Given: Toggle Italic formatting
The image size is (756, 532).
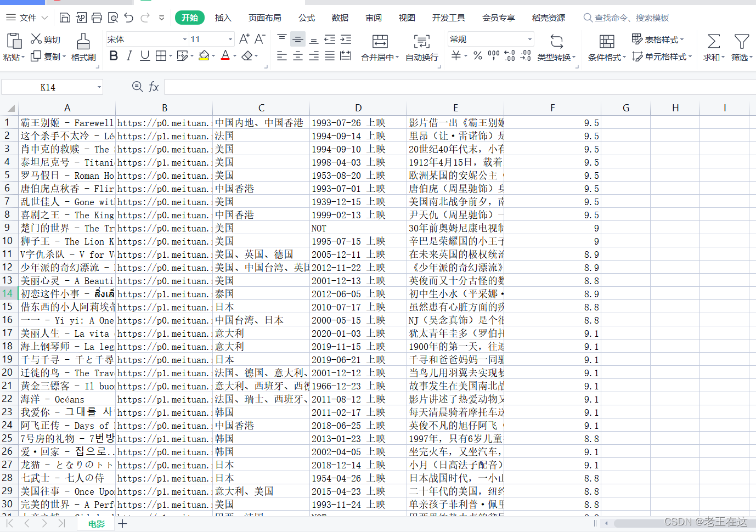Looking at the screenshot, I should coord(129,56).
